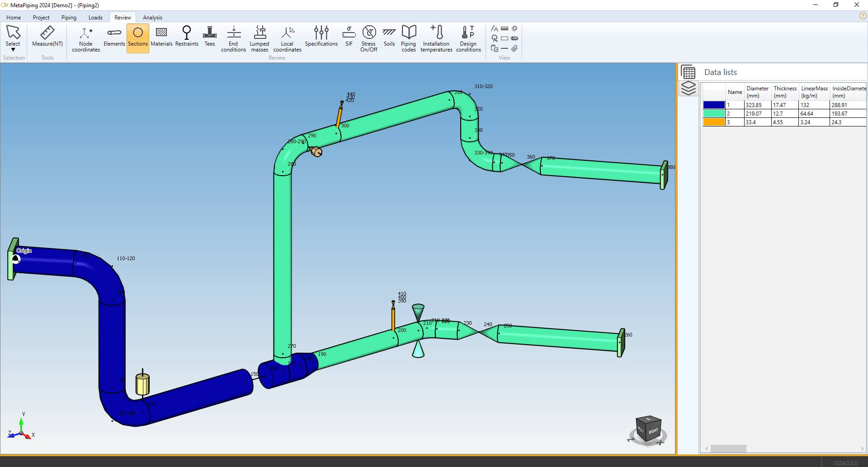Select inside diameter cell 288.91

coord(848,105)
